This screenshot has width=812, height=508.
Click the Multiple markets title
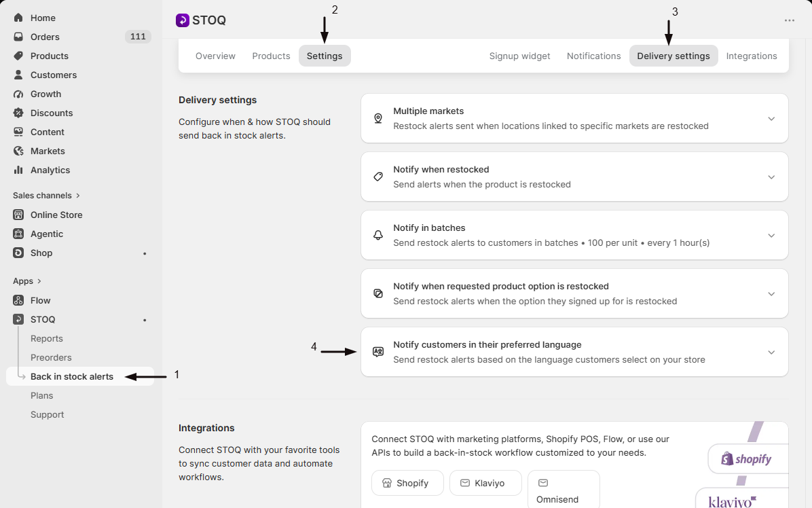click(428, 111)
